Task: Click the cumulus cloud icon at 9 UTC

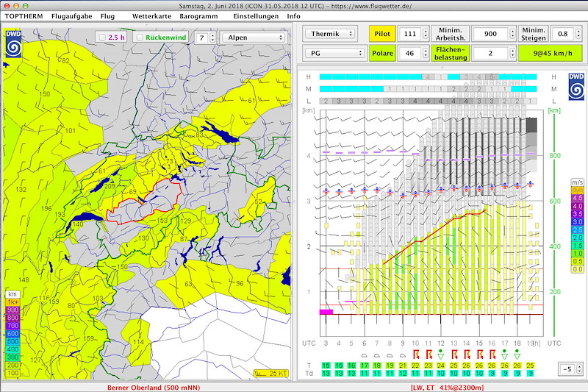Action: point(403,355)
